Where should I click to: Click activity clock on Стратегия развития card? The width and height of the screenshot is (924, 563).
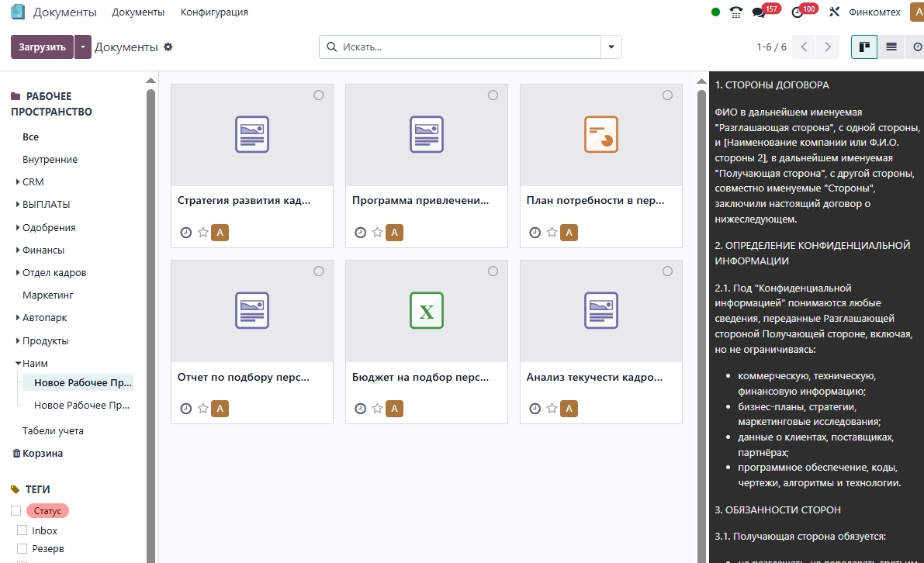[185, 233]
